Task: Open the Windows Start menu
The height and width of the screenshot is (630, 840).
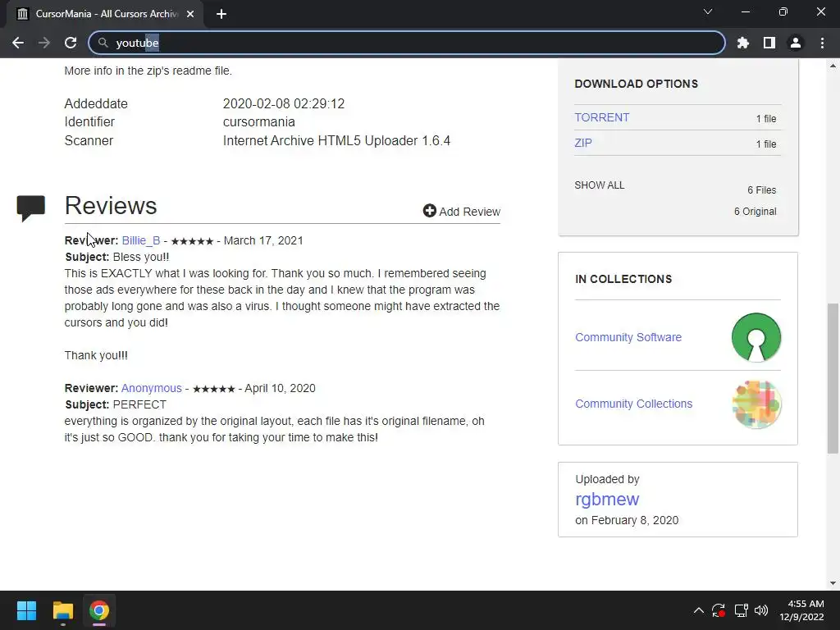Action: click(x=26, y=610)
